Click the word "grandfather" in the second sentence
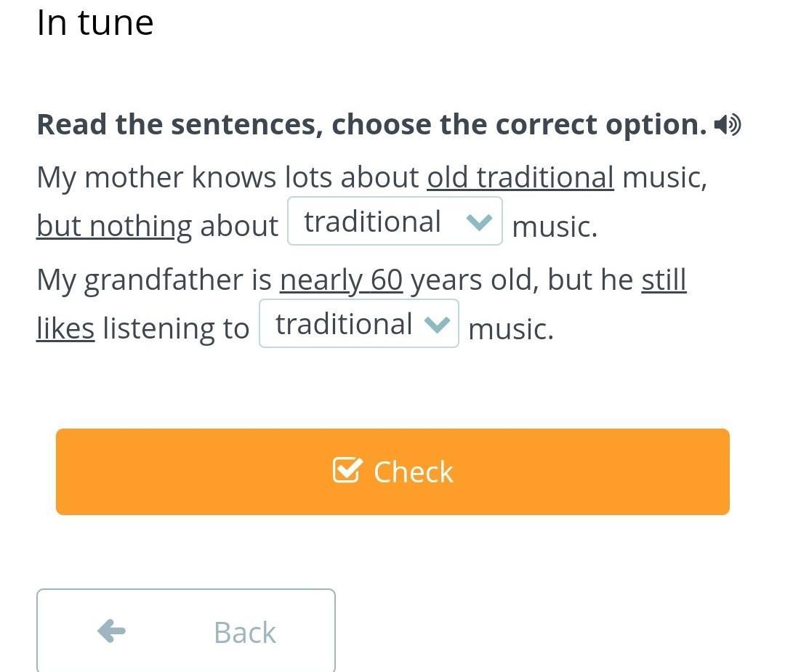This screenshot has height=672, width=785. (x=164, y=280)
